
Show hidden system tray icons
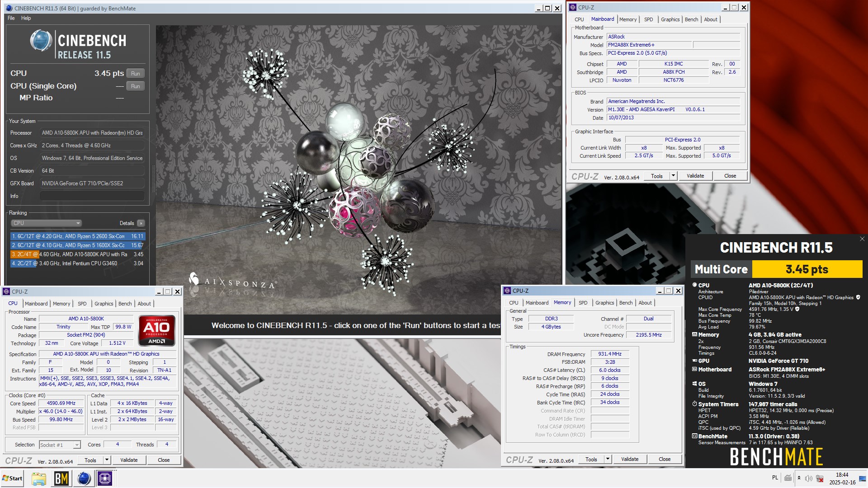[799, 478]
